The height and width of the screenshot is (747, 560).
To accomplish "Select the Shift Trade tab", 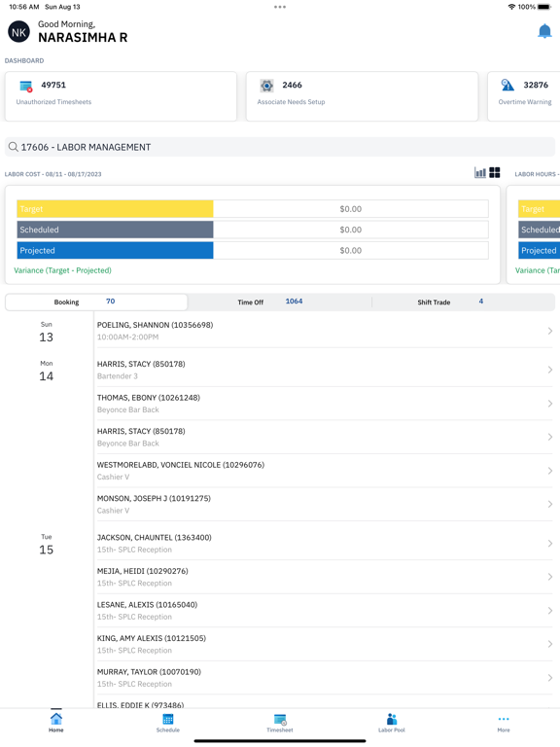I will (x=464, y=302).
